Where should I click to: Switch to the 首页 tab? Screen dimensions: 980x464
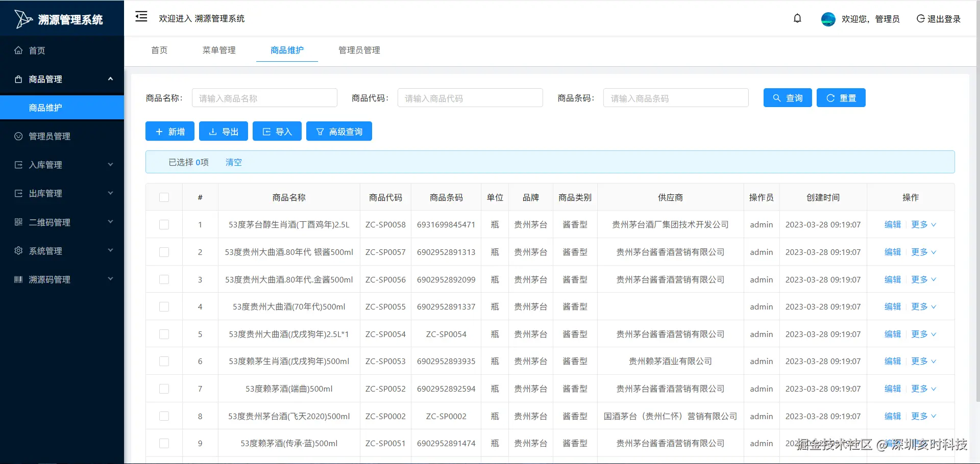coord(159,50)
